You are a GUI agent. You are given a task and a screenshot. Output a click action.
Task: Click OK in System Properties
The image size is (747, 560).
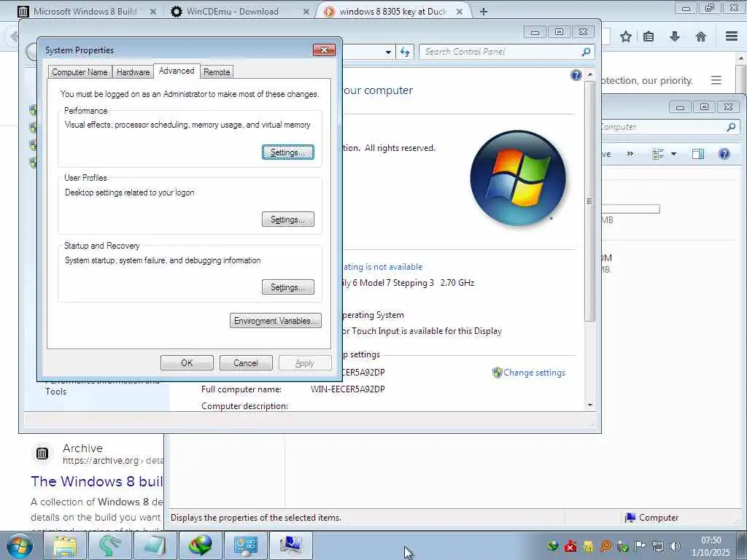(x=187, y=363)
